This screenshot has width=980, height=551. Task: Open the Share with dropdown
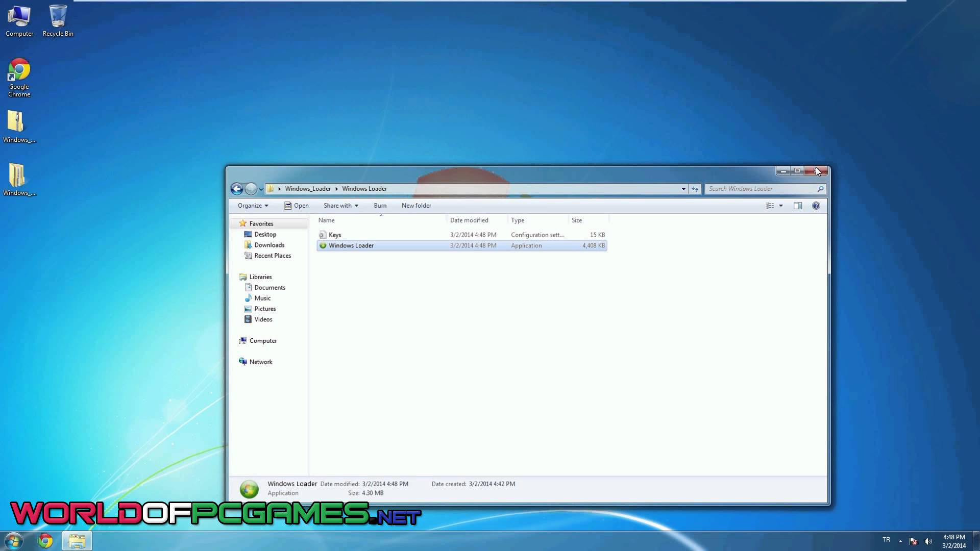point(340,206)
